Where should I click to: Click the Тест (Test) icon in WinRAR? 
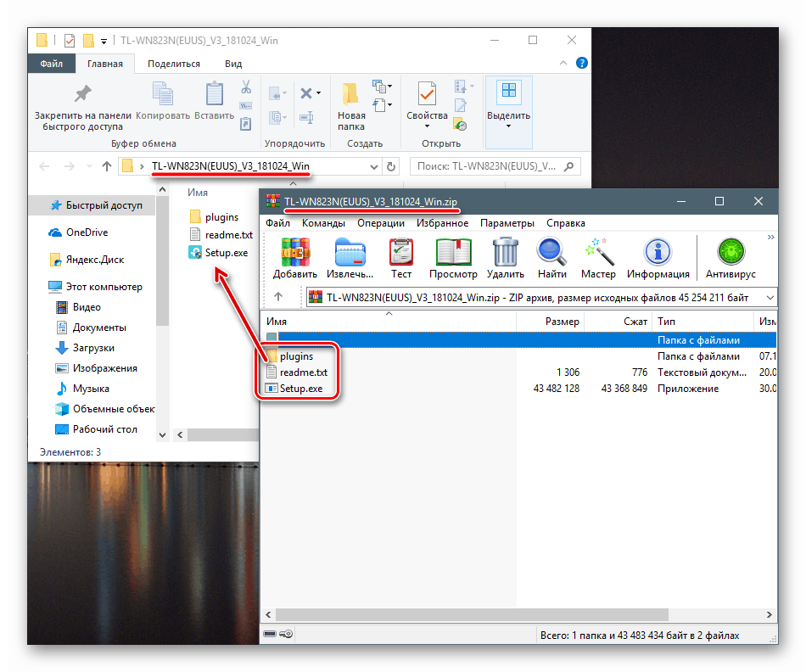click(401, 252)
